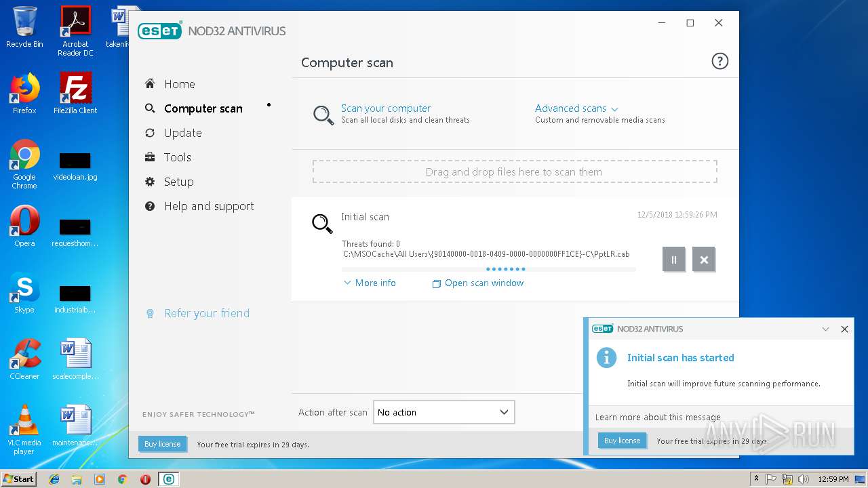Click the Scan your computer magnifier icon
This screenshot has width=868, height=488.
pos(323,115)
